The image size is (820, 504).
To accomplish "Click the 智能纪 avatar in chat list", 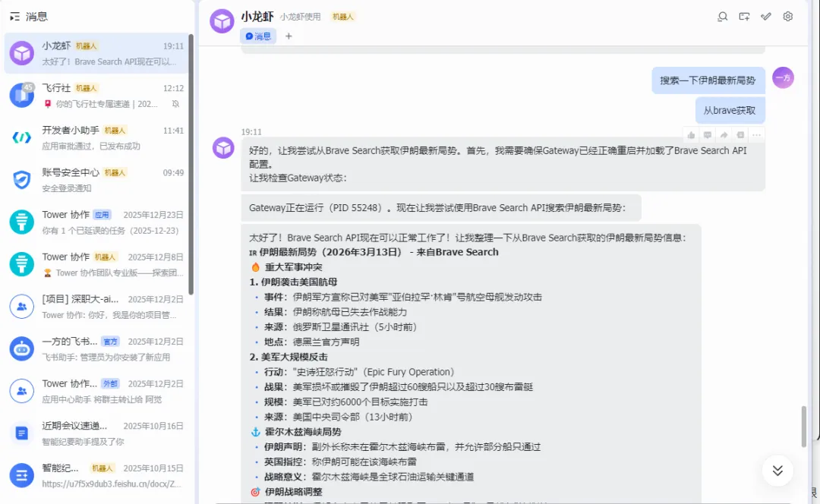I will tap(22, 475).
